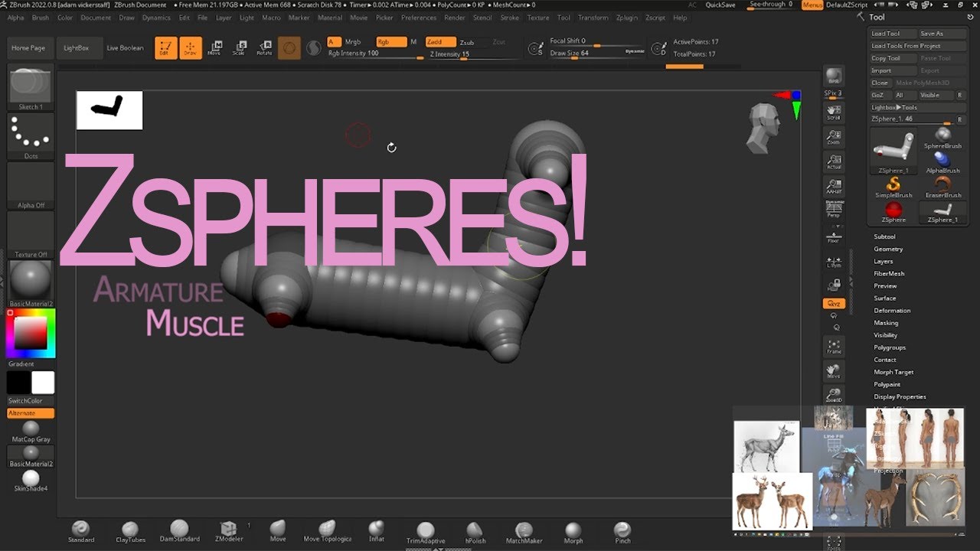Set canvas to Actual size

click(834, 161)
